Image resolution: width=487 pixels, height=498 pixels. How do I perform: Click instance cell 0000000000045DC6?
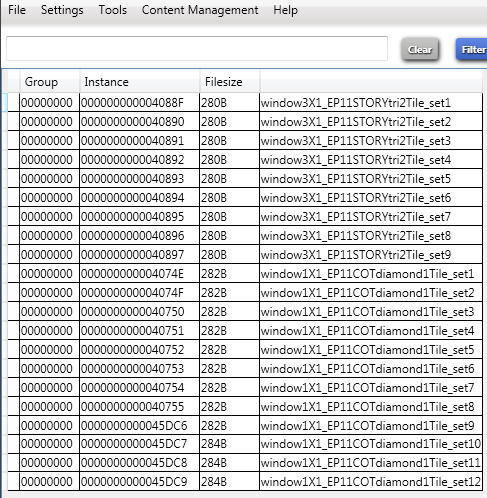(140, 426)
